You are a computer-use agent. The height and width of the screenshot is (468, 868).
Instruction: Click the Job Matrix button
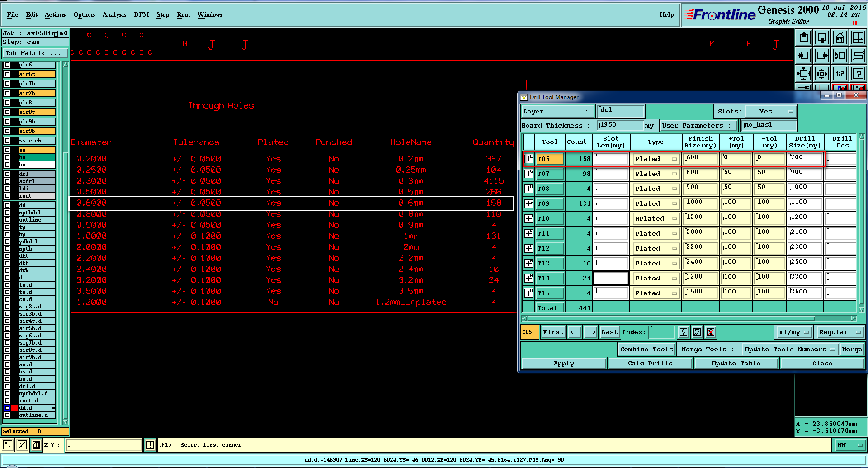pyautogui.click(x=35, y=53)
